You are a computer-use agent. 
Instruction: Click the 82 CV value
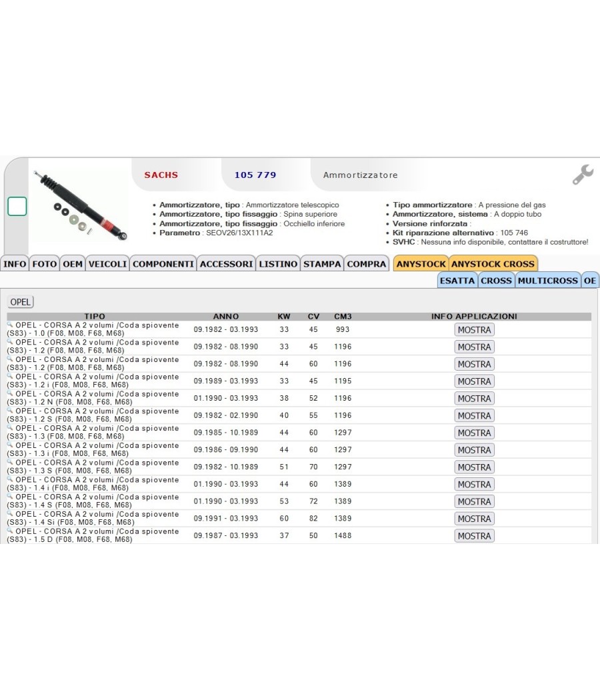[313, 518]
